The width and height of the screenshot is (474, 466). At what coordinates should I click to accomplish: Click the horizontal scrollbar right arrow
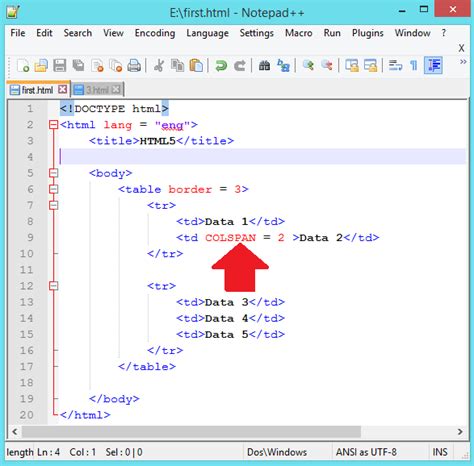(460, 432)
